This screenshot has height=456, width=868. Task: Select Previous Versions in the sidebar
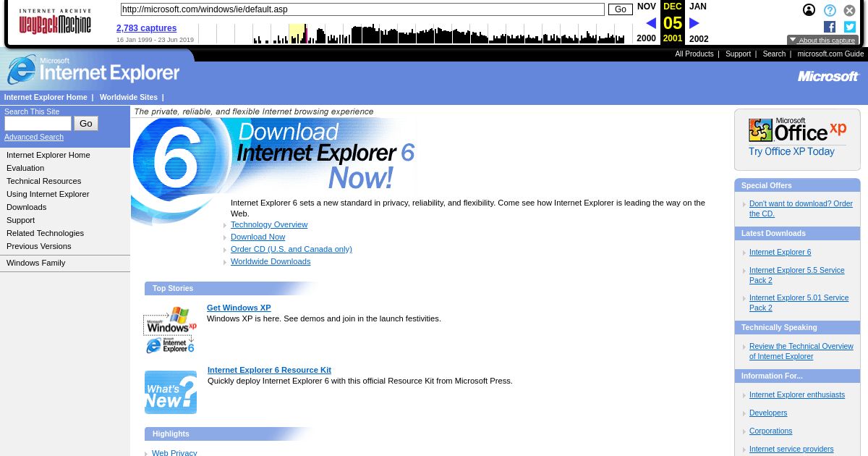39,246
